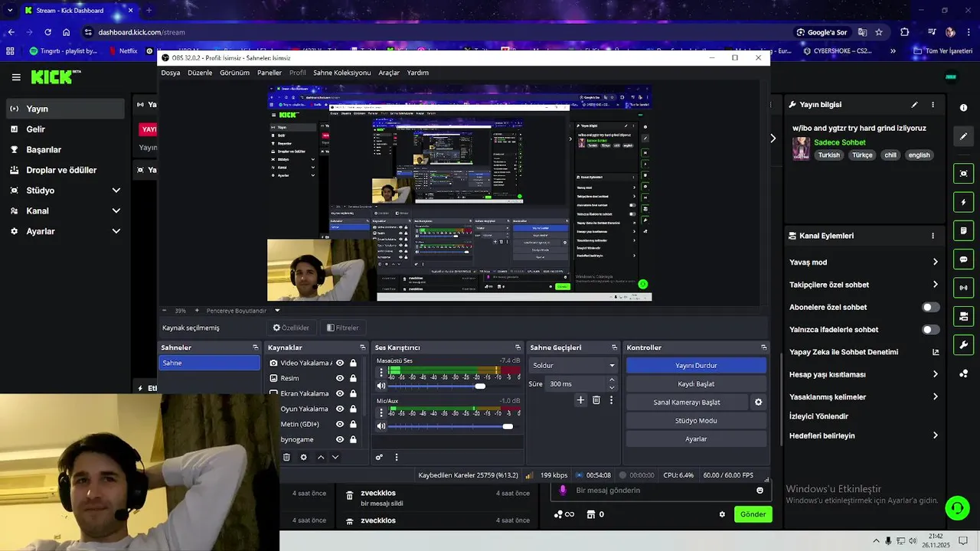Toggle visibility of bynogame source
Image resolution: width=980 pixels, height=551 pixels.
tap(340, 439)
